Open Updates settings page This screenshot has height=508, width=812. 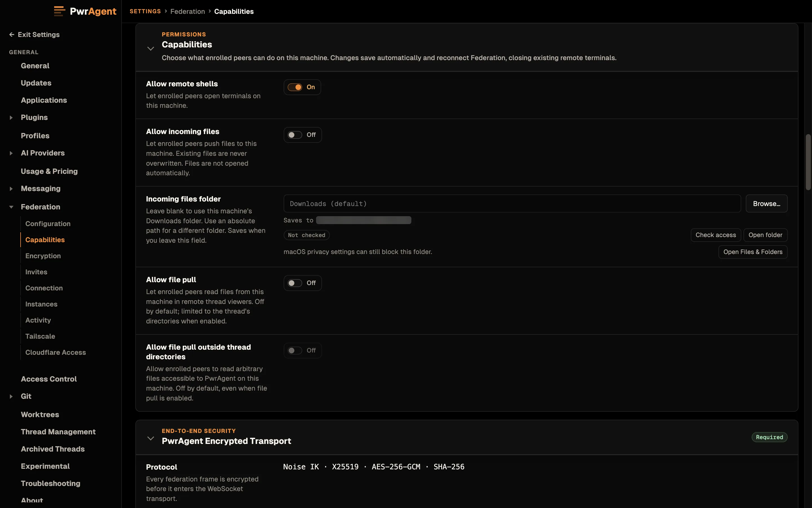36,83
